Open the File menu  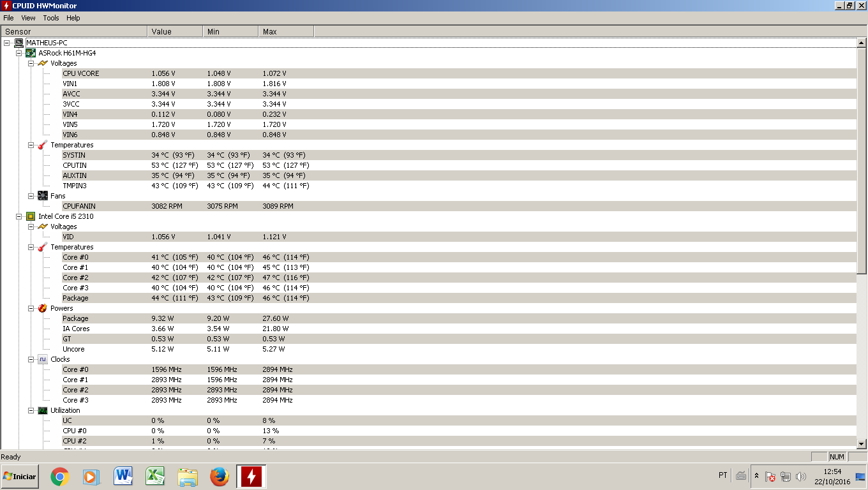[x=8, y=18]
